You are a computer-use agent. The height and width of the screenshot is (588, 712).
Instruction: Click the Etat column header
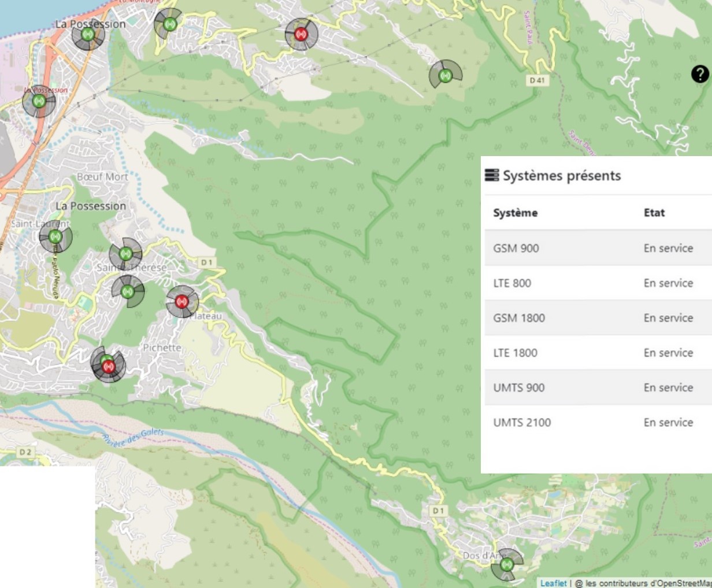[x=654, y=213]
